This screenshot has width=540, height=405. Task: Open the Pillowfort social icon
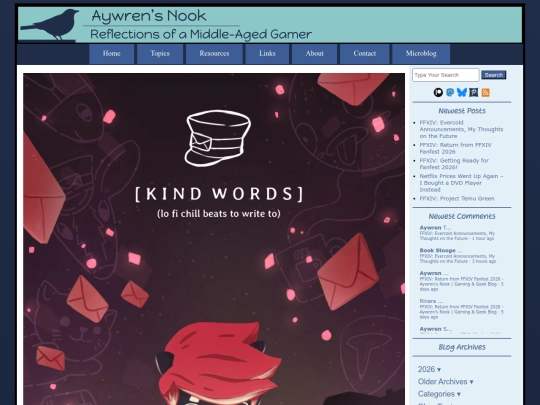pos(474,92)
